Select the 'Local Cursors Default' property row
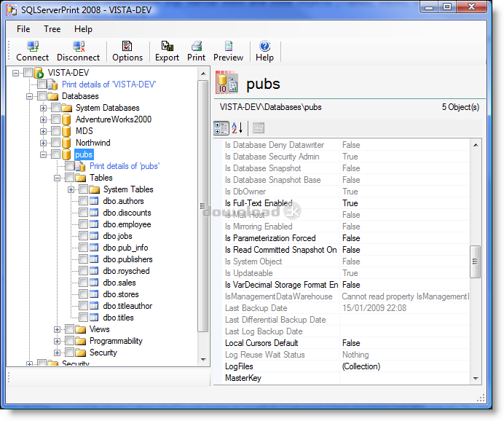 coord(345,343)
